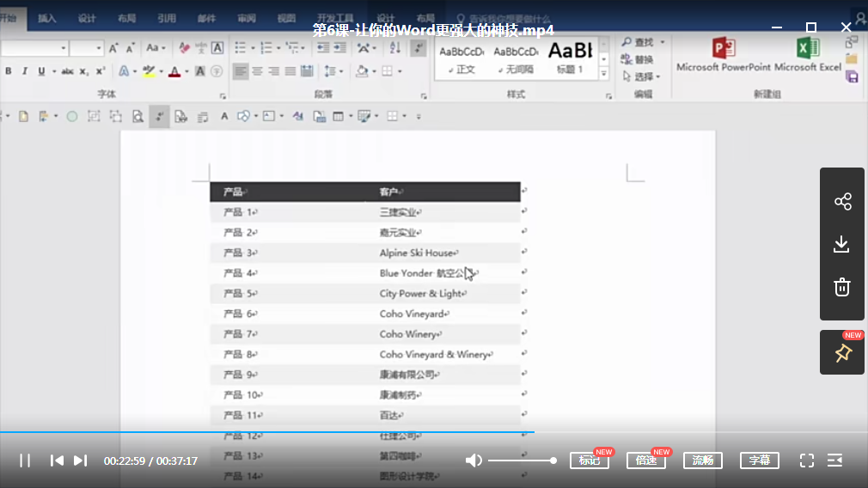Click the new document quick toolbar icon

tap(23, 116)
